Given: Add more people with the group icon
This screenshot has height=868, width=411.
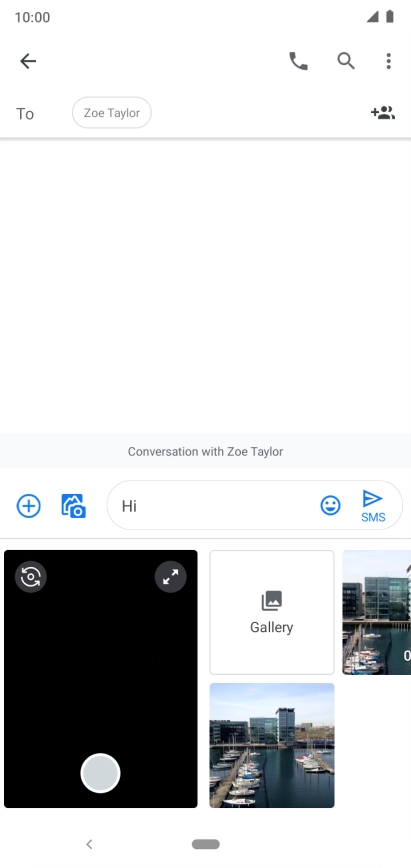Looking at the screenshot, I should (x=383, y=113).
